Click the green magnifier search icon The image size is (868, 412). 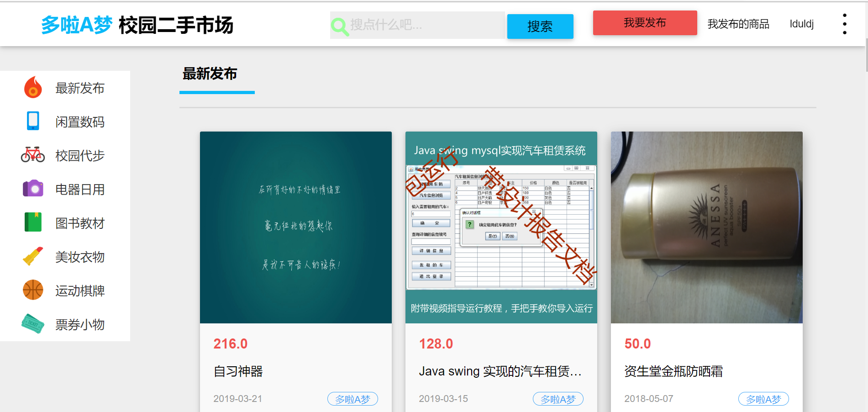(x=340, y=26)
